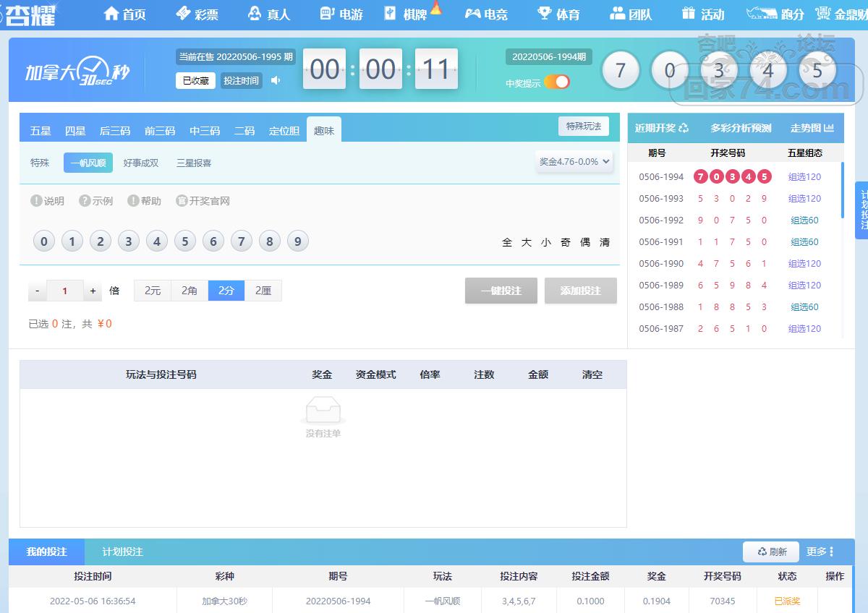Click the multiplier input field
Image resolution: width=868 pixels, height=613 pixels.
65,291
